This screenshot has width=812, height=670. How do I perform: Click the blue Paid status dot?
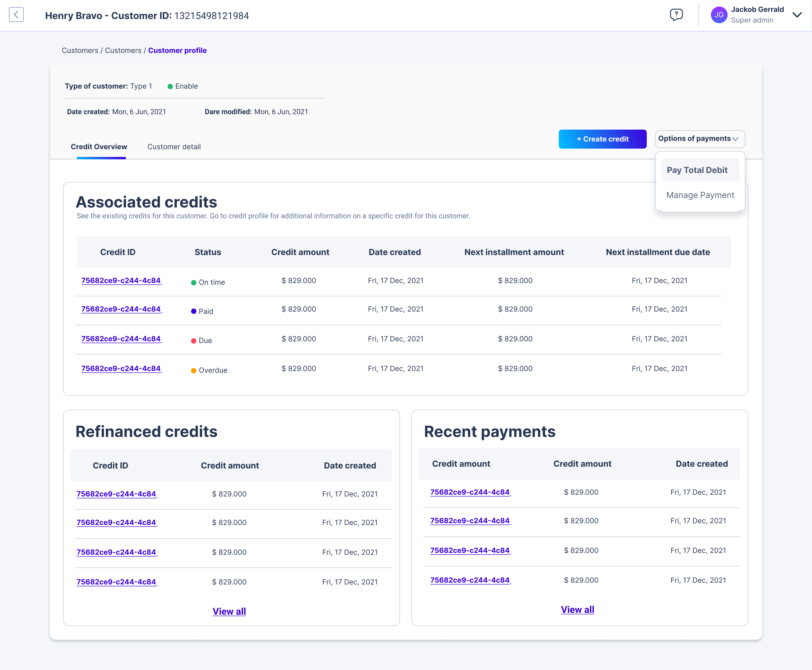[194, 312]
